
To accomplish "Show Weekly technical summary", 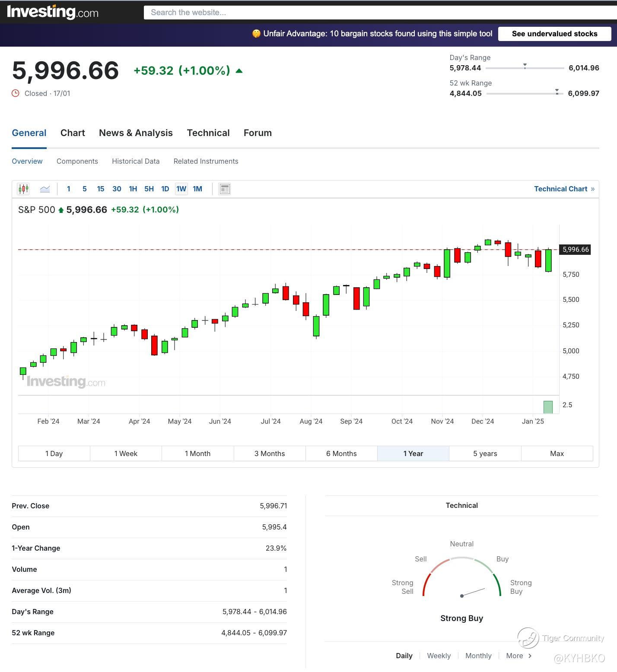I will [439, 656].
